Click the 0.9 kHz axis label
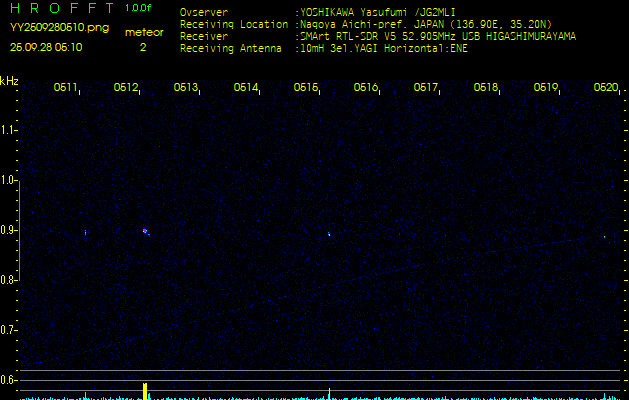Viewport: 629px width, 400px height. point(8,230)
